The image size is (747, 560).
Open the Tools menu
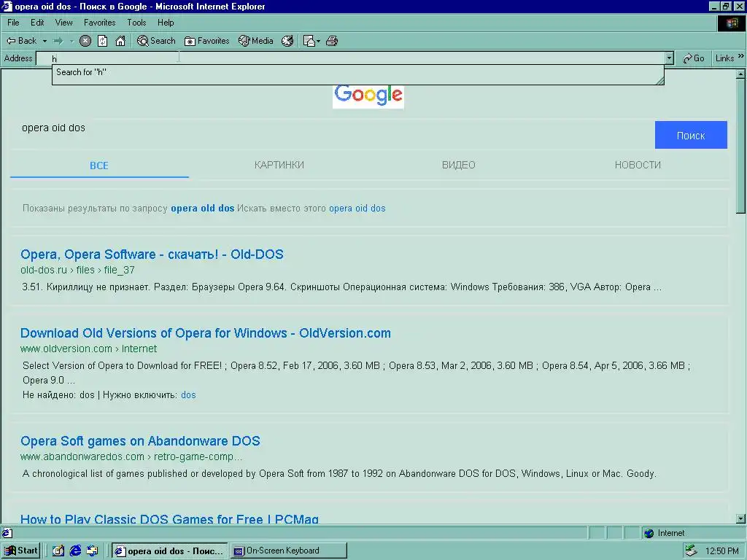136,23
